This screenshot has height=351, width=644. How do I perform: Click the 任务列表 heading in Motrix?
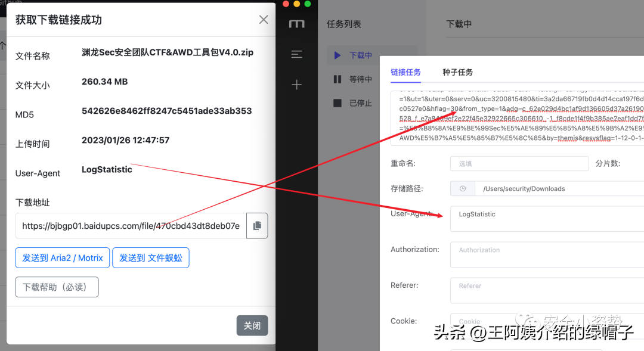[344, 24]
